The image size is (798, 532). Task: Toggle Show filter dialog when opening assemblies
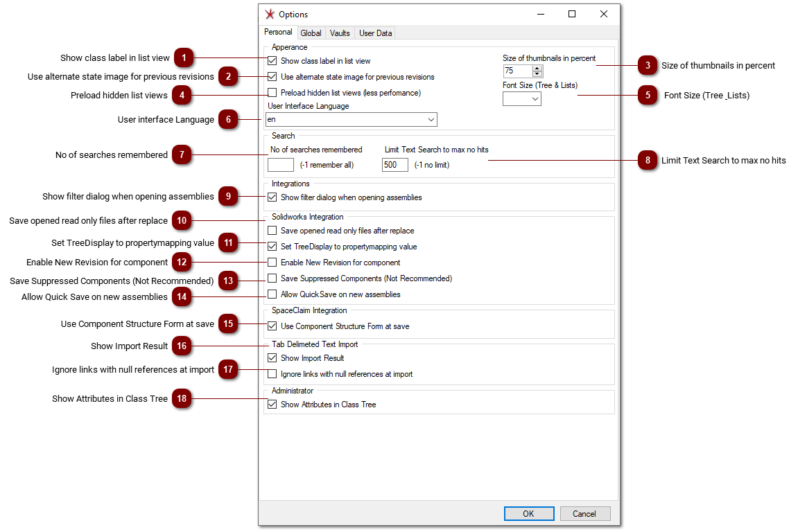[272, 197]
